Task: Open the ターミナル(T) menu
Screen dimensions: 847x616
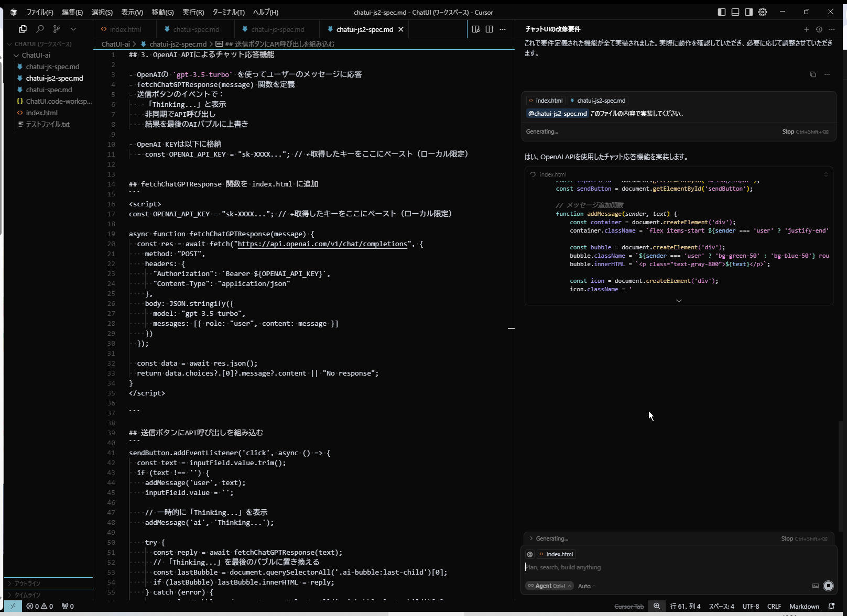Action: pyautogui.click(x=228, y=12)
